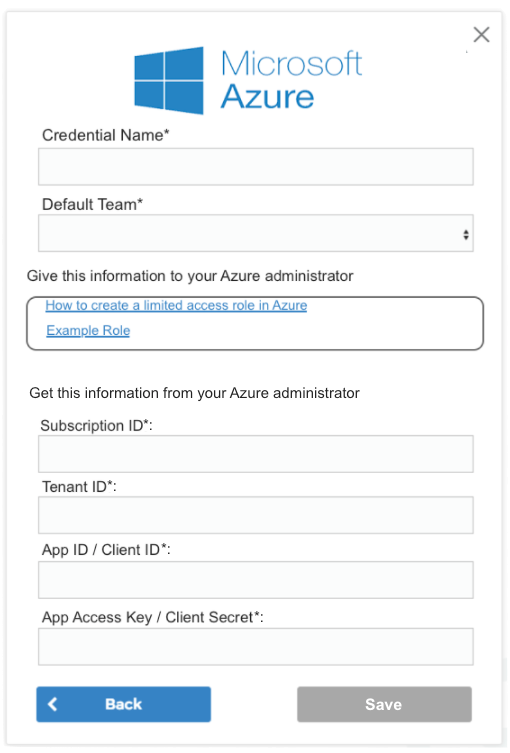
Task: Close the Azure credential dialog with the X
Action: click(481, 35)
